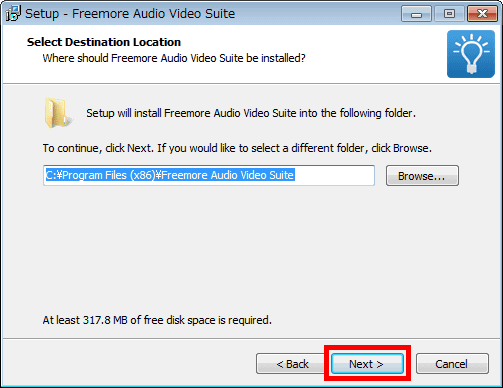This screenshot has height=388, width=503.
Task: Maximize the Setup window
Action: pos(449,14)
